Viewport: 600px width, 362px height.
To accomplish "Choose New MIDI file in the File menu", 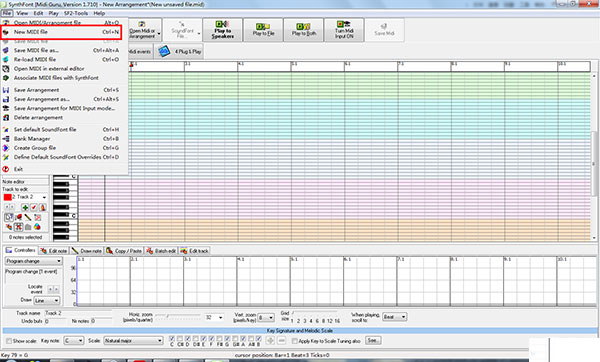I will [61, 32].
